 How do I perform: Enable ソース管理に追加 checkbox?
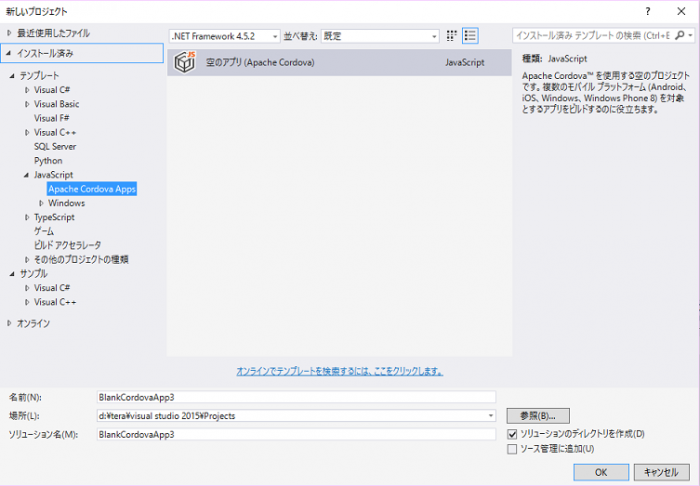click(x=513, y=449)
